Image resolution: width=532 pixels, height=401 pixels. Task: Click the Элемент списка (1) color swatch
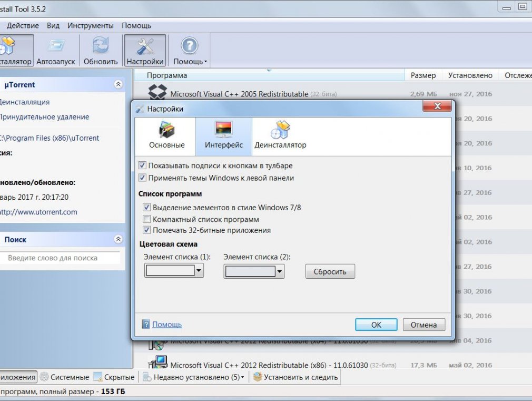(170, 271)
